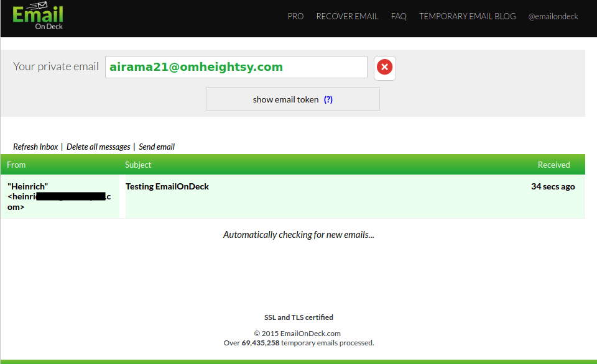The width and height of the screenshot is (597, 364).
Task: Open the question mark help link
Action: pos(328,99)
